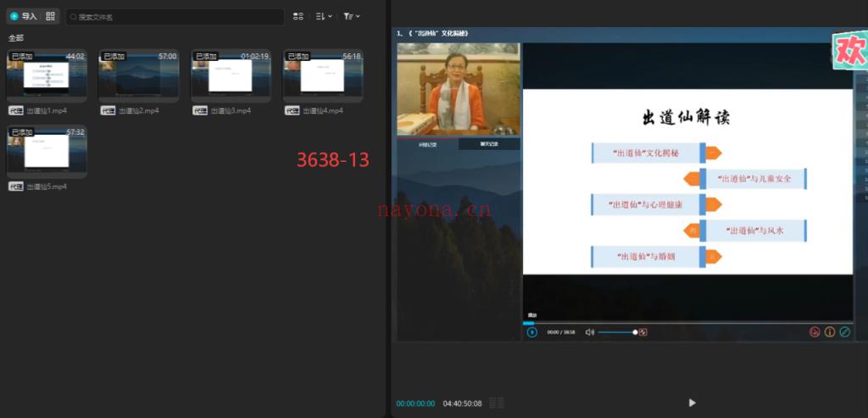The image size is (868, 418).
Task: Click the file name 出道仙2.mp4
Action: click(139, 111)
